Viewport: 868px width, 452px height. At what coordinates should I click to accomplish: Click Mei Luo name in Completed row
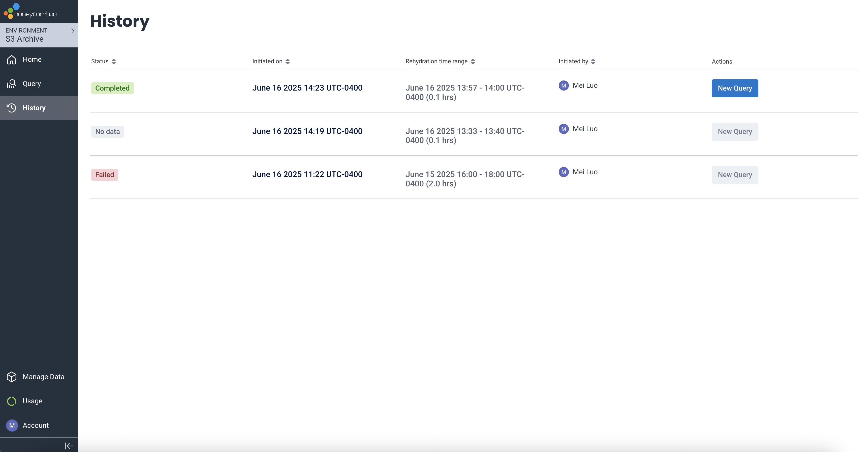coord(585,86)
